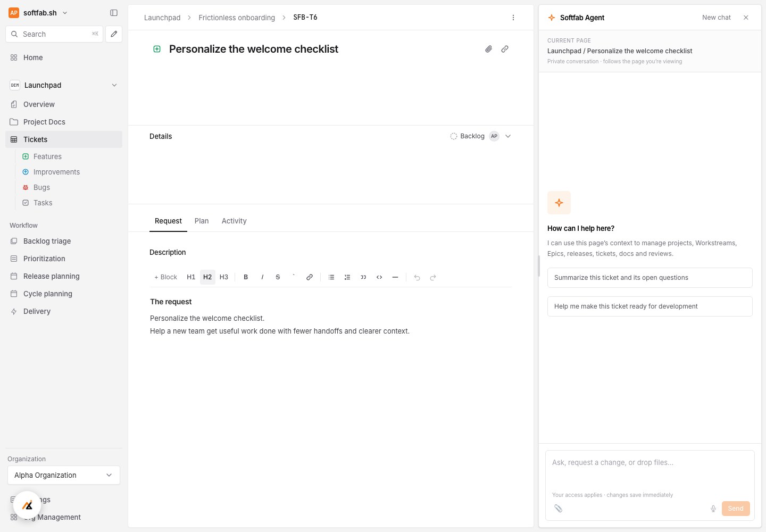Insert a bulleted list
766x532 pixels.
(x=331, y=277)
